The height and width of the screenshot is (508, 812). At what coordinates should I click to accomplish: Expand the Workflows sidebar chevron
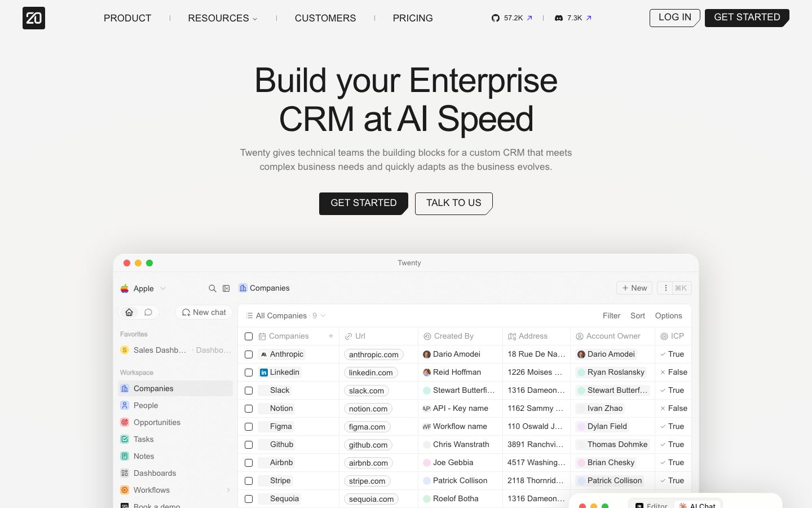(x=228, y=490)
